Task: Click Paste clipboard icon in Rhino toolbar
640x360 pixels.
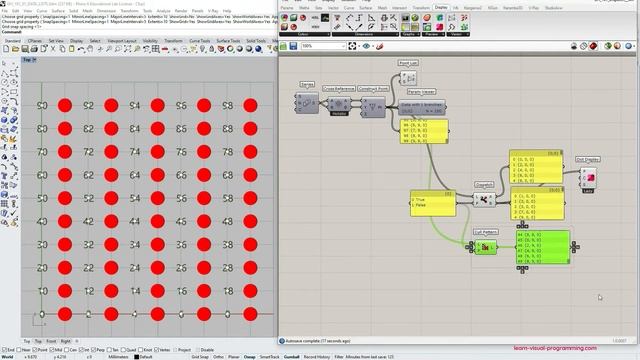Action: tap(71, 49)
